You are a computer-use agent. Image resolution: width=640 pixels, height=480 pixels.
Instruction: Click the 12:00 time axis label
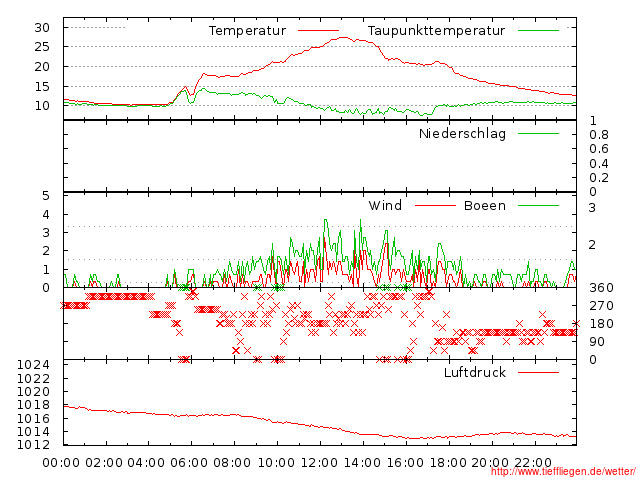pos(319,463)
